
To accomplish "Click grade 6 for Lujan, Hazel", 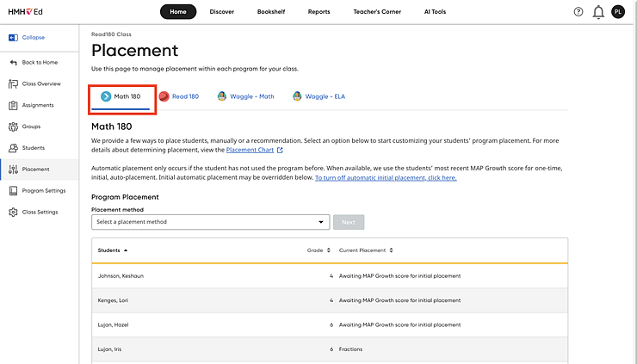I will tap(331, 325).
